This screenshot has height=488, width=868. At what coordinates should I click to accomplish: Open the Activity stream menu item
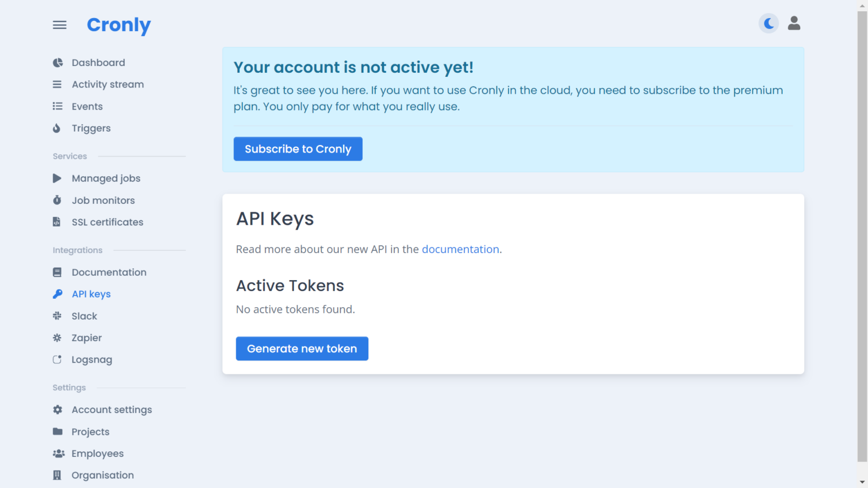pyautogui.click(x=107, y=85)
